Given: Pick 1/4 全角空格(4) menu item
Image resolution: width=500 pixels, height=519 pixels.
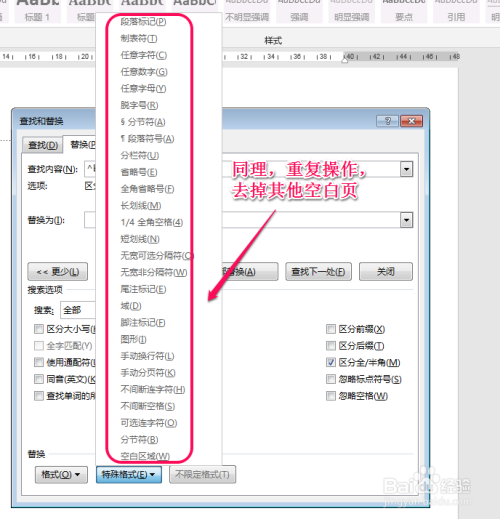Looking at the screenshot, I should (152, 222).
